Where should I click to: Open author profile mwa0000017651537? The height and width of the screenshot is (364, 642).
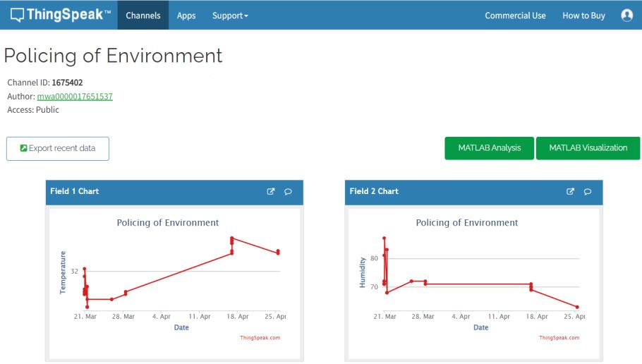coord(75,96)
